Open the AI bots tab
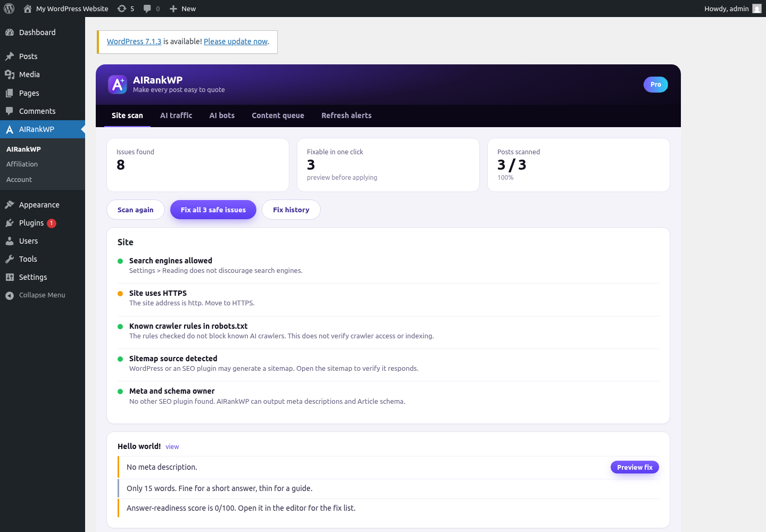The width and height of the screenshot is (766, 532). click(222, 115)
